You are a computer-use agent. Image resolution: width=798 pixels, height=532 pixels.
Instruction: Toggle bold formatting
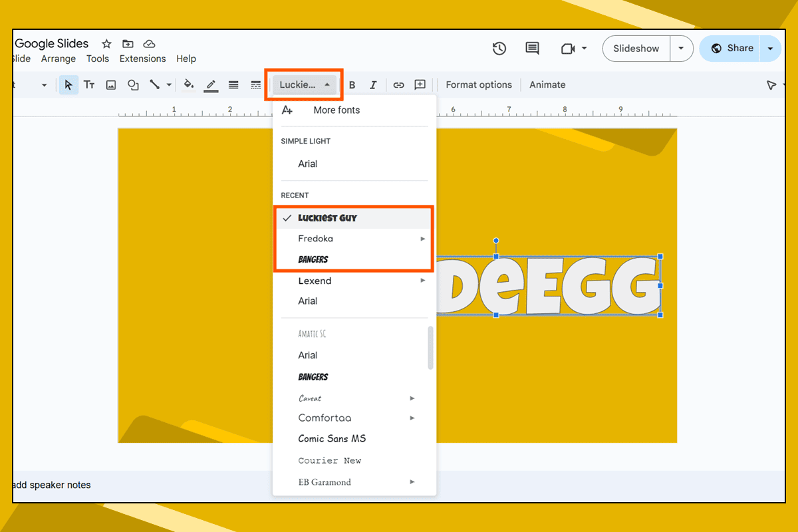pos(352,84)
